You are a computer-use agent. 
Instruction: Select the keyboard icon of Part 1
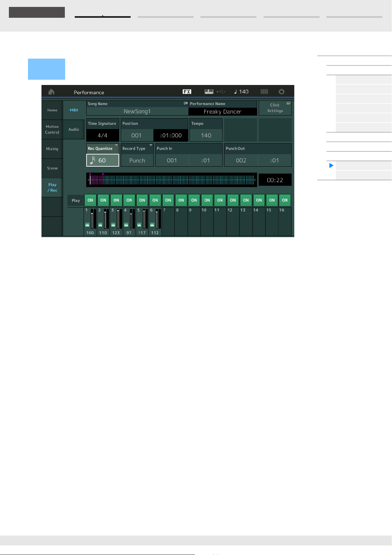87,225
